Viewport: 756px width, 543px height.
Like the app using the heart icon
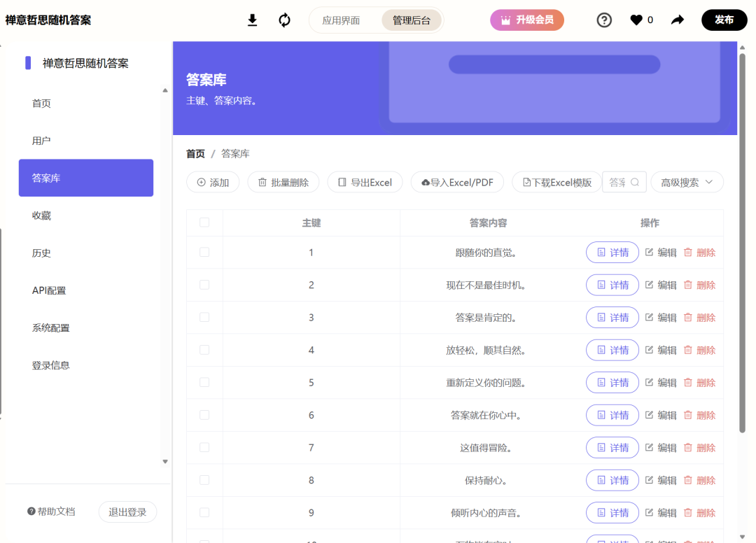(633, 20)
